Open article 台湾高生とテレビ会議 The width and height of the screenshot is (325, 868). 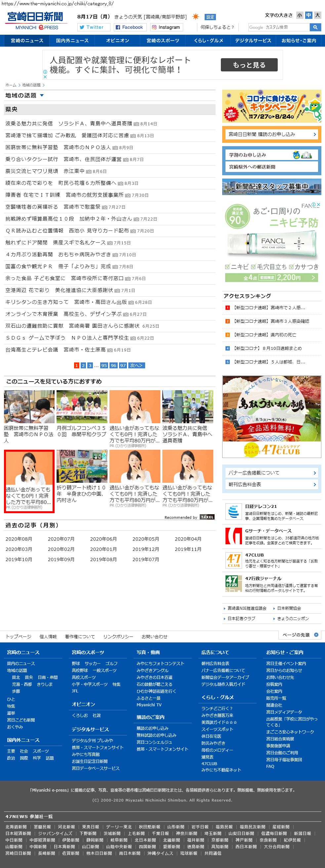click(55, 350)
